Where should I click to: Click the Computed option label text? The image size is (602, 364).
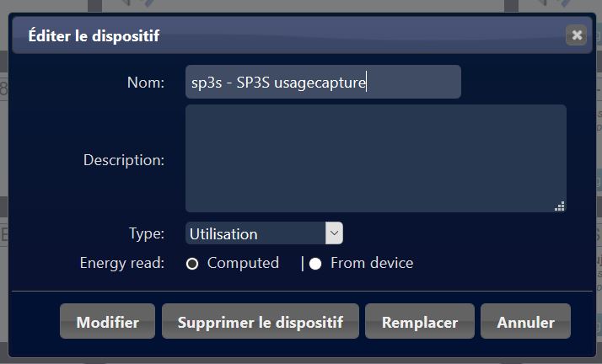tap(243, 263)
